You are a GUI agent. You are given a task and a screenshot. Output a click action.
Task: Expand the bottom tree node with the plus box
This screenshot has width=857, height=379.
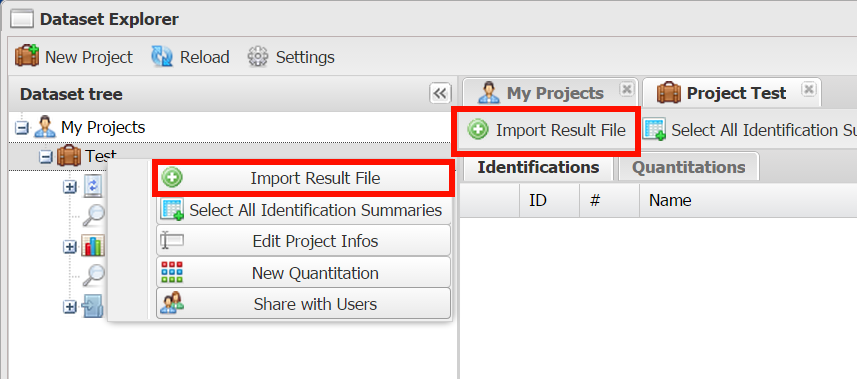pos(70,307)
